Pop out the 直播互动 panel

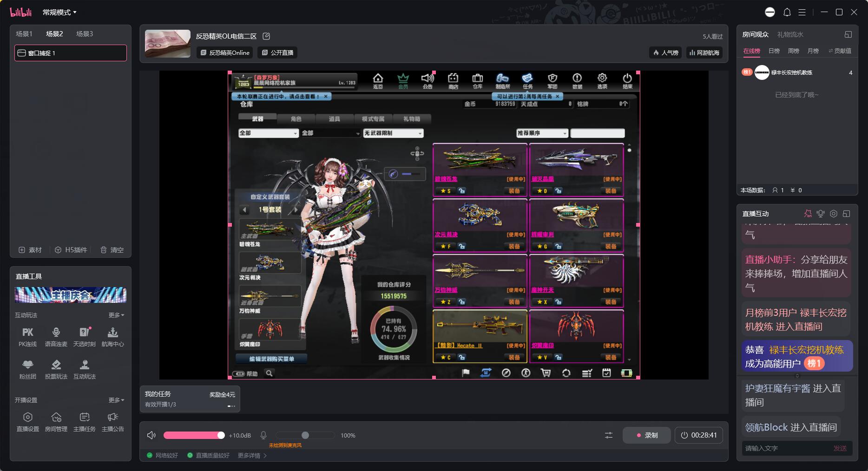846,214
